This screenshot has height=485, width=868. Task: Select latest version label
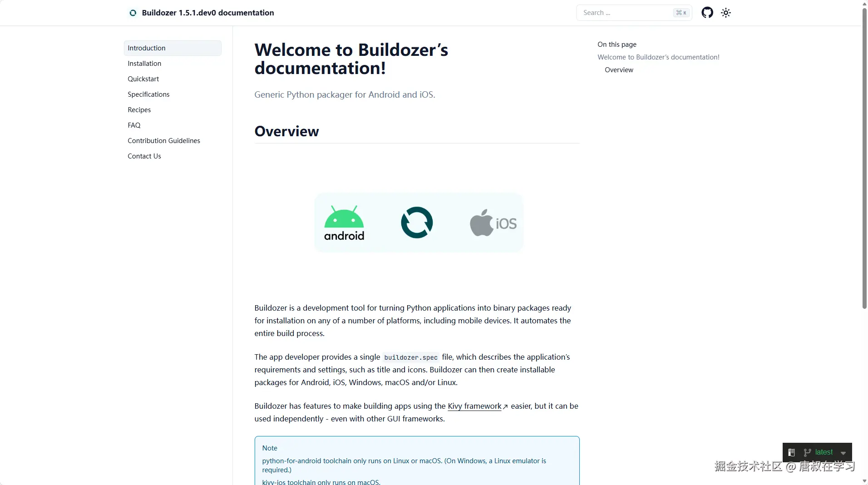824,452
